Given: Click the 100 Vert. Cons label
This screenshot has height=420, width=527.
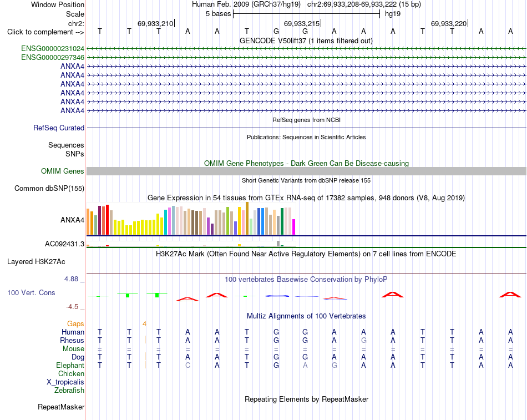Looking at the screenshot, I should pyautogui.click(x=31, y=292).
